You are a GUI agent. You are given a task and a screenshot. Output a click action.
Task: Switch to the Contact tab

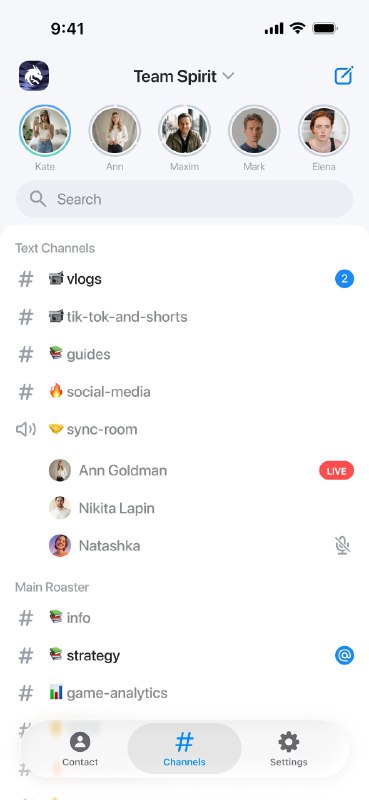[80, 749]
